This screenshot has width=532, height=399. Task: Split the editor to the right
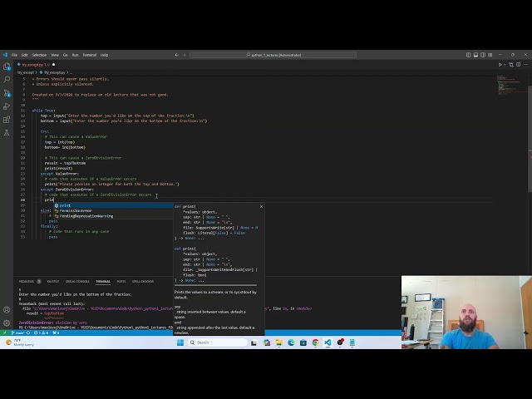click(519, 65)
